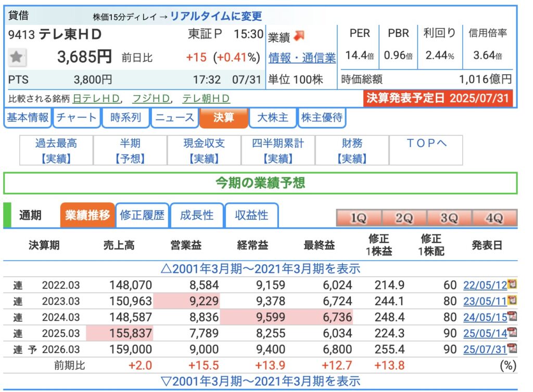The image size is (533, 392).
Task: Open the PDF icon next to 25/05/14
Action: tap(512, 332)
